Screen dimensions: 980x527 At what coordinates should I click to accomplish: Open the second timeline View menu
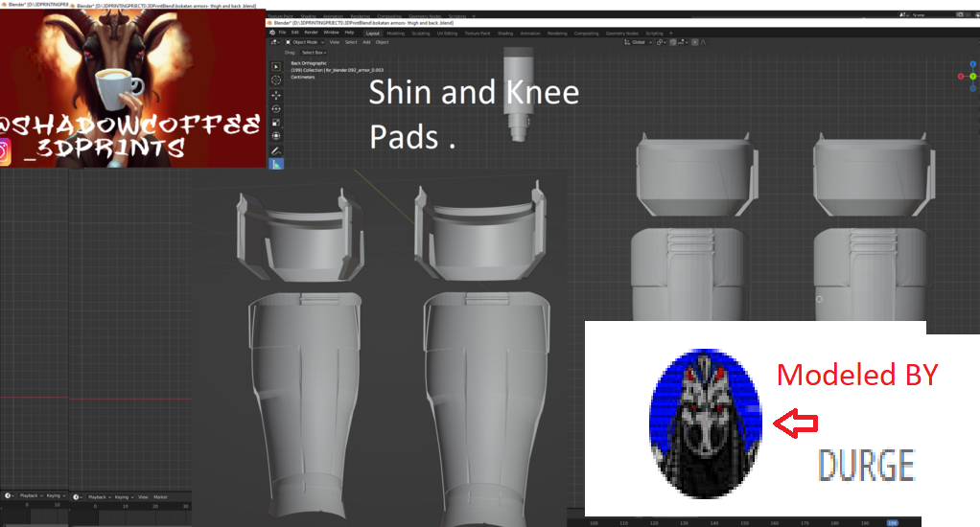click(x=143, y=497)
